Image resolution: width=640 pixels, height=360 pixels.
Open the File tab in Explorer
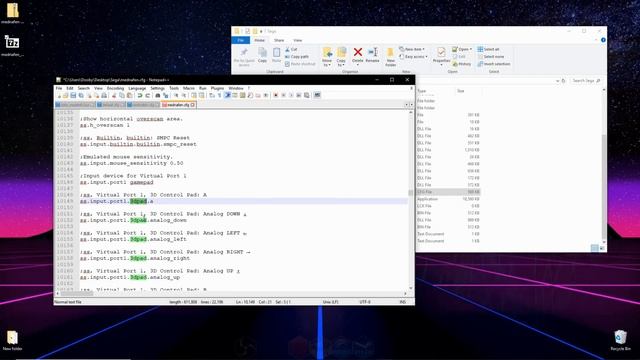241,40
